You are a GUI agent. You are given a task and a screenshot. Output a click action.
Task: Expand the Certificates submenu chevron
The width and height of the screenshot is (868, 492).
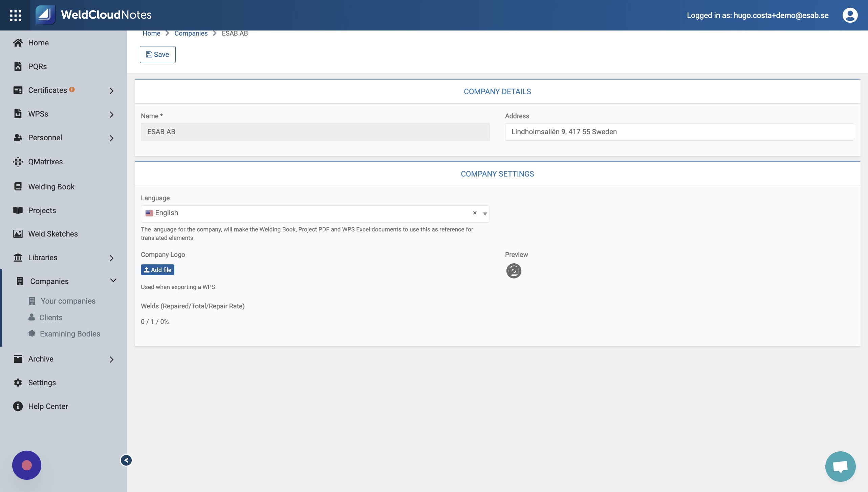pyautogui.click(x=111, y=90)
